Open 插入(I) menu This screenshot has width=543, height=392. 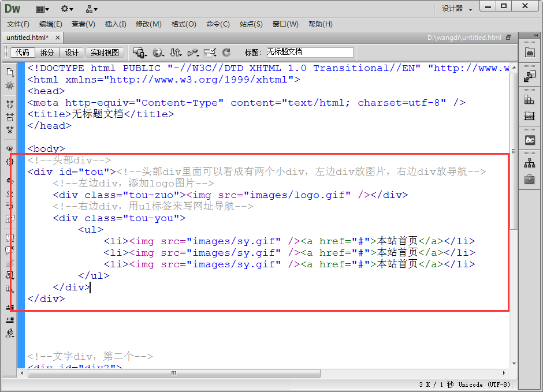pos(116,24)
